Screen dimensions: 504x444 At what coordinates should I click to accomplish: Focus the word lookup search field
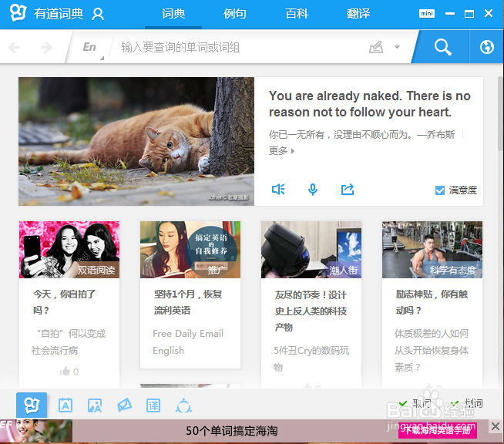[238, 47]
